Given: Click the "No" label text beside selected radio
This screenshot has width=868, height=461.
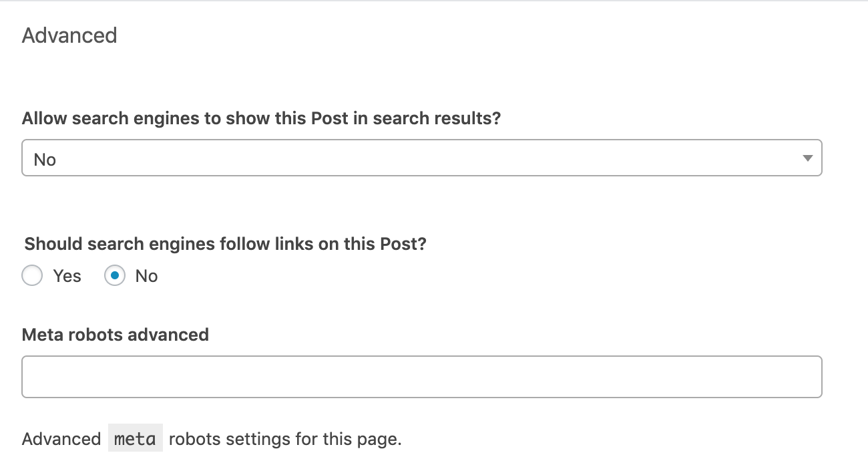Looking at the screenshot, I should pos(146,276).
